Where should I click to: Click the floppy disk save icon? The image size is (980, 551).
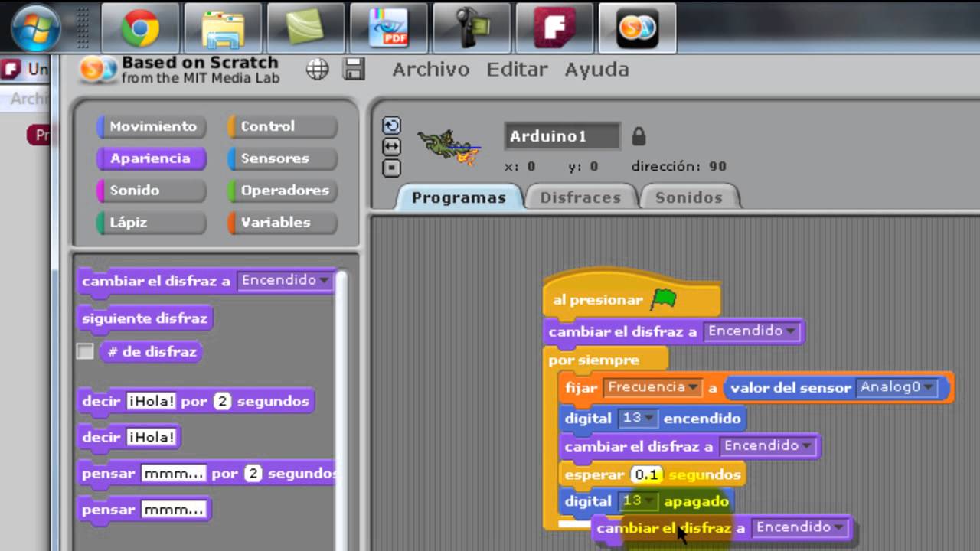[x=354, y=70]
